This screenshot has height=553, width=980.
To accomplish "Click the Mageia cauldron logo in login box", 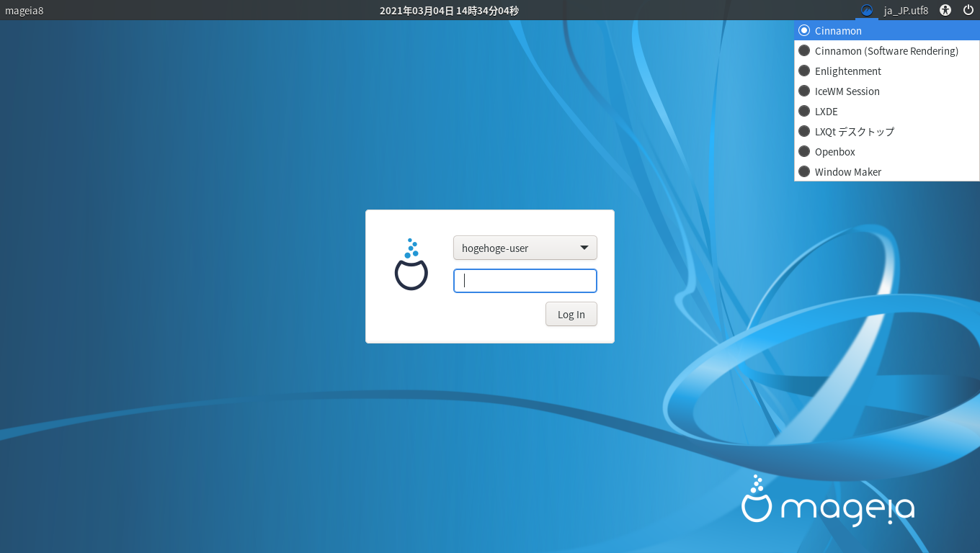I will (411, 264).
